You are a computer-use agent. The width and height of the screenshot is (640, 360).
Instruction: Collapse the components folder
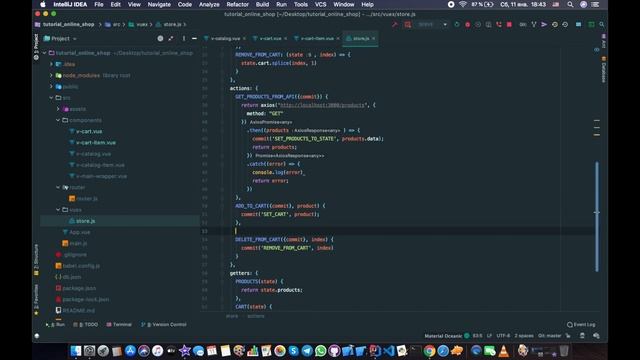point(58,120)
